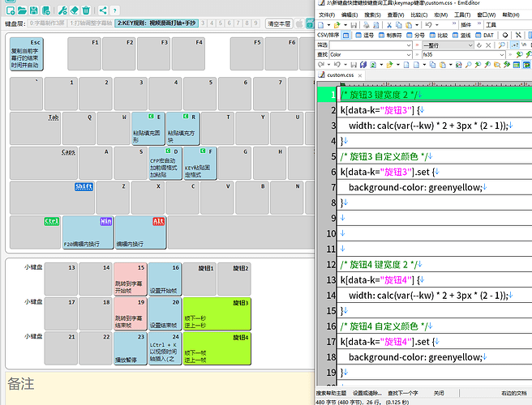Click the eraser icon in keymap toolbar
Viewport: 532px width, 405px height.
click(74, 10)
